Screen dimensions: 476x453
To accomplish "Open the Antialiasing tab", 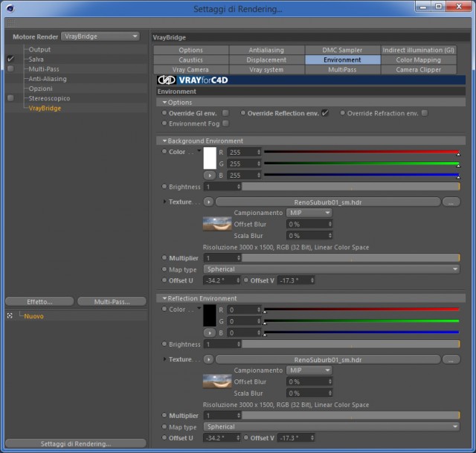I will (x=266, y=50).
